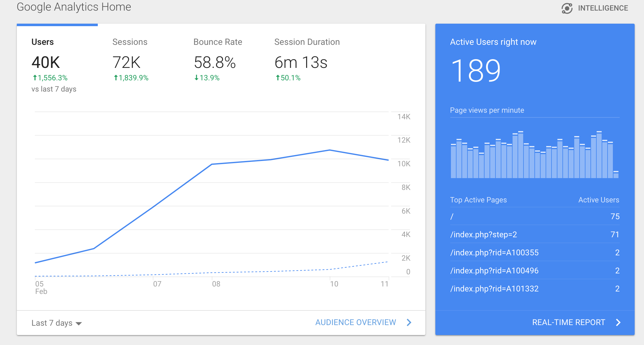Click the 11 date marker on chart axis

pyautogui.click(x=385, y=284)
